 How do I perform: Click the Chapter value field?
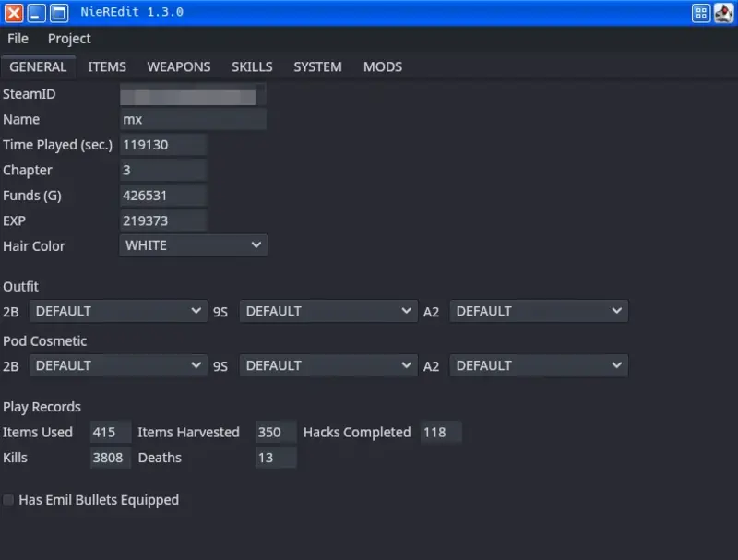(163, 170)
